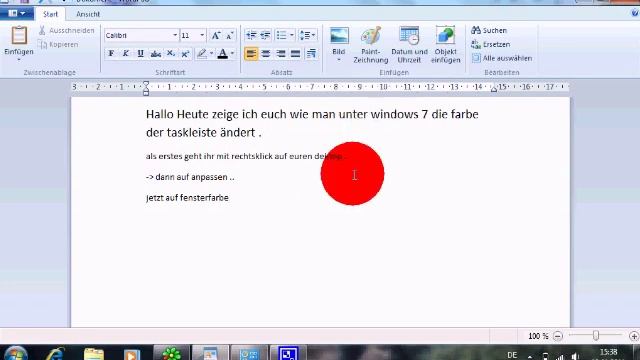This screenshot has width=640, height=360.
Task: Toggle italic formatting (K)
Action: (x=126, y=53)
